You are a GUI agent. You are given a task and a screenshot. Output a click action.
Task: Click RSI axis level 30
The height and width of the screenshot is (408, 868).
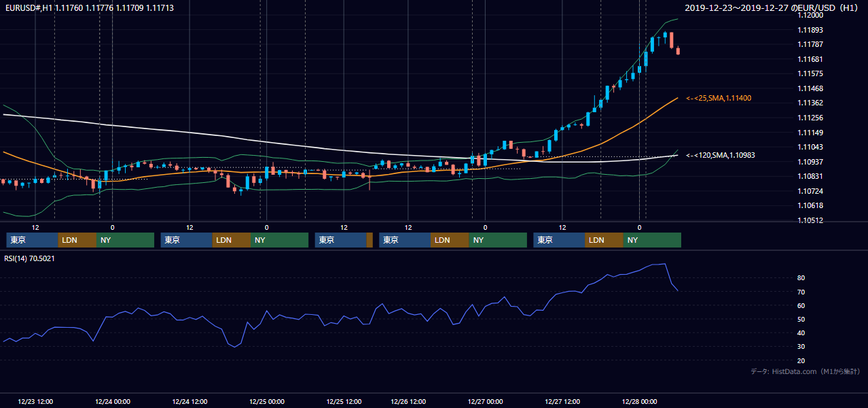(x=801, y=347)
